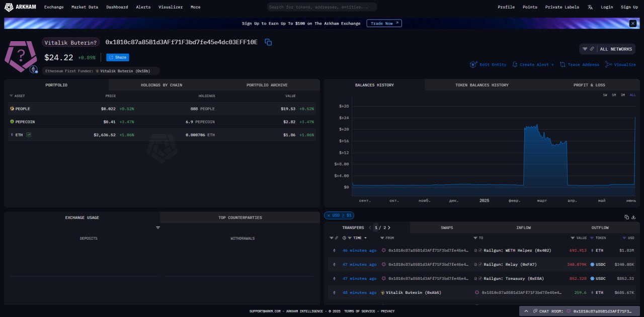Copy the transfers table using the copy icon

coord(627,217)
